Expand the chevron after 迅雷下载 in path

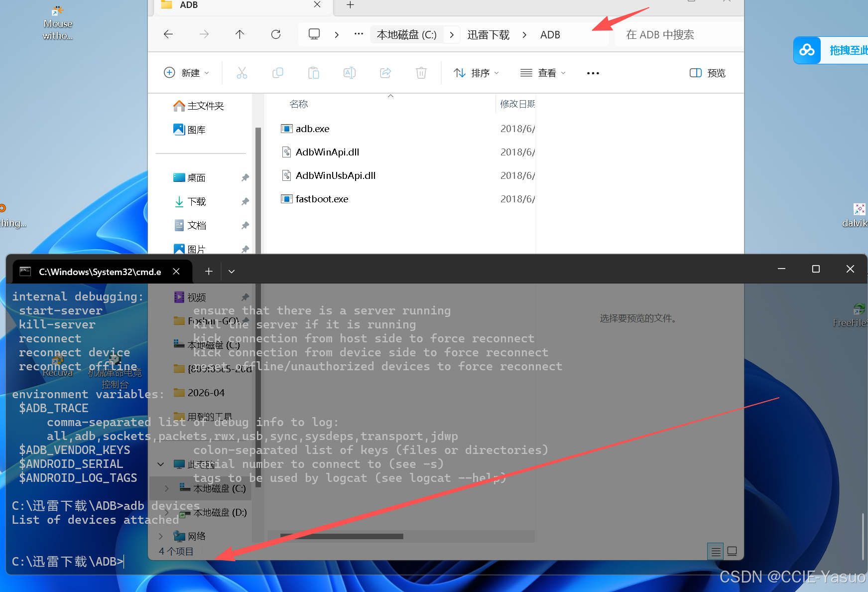click(524, 35)
